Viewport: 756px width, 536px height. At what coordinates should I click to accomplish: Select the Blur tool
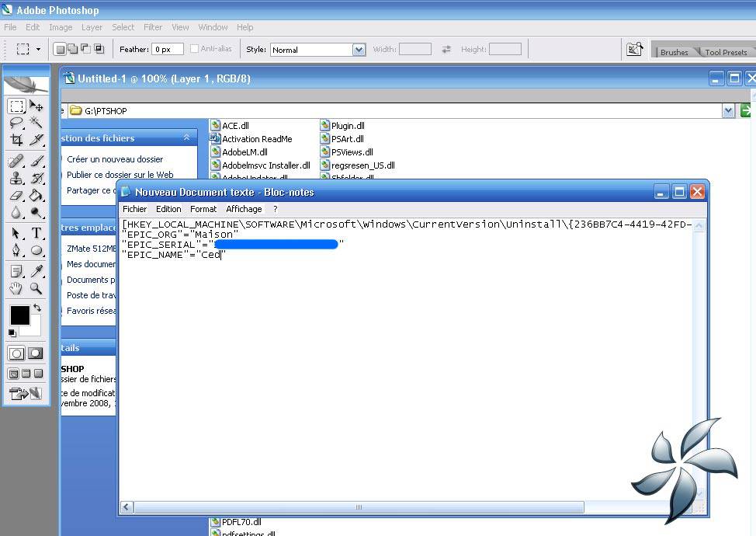coord(16,212)
